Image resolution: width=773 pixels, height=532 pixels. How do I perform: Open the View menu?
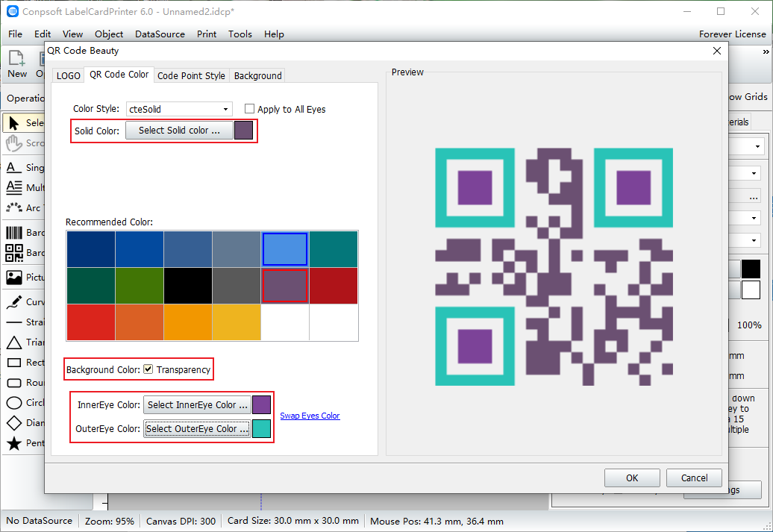[72, 34]
